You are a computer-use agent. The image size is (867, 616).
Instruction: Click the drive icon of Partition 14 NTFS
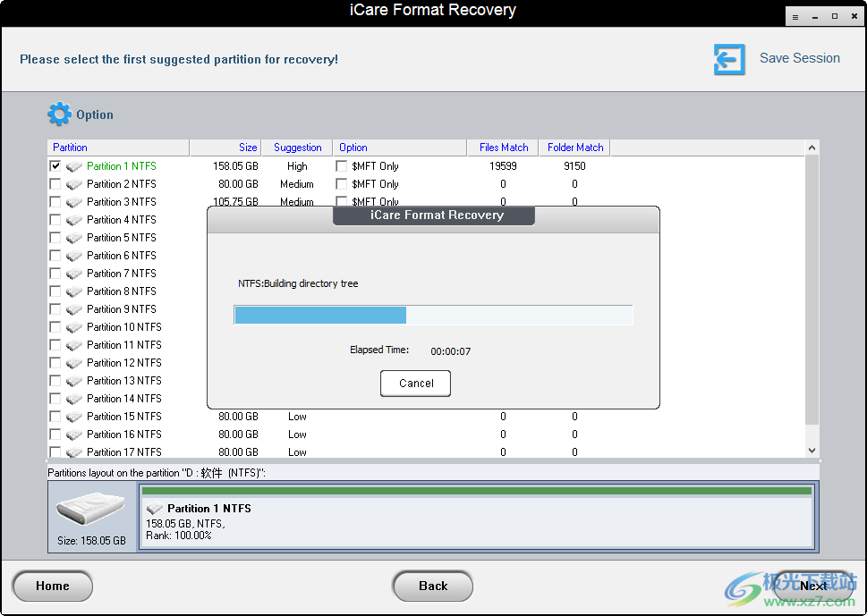coord(74,399)
